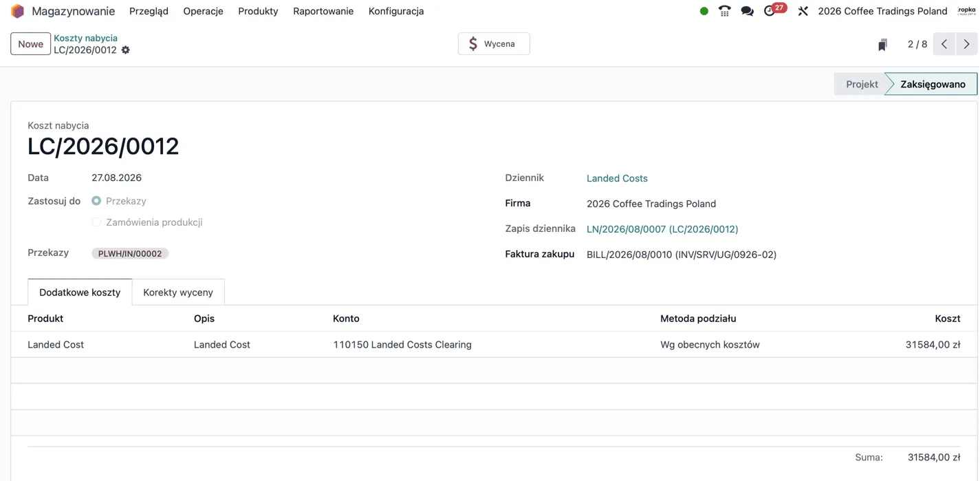Open the chat conversations icon

click(747, 11)
